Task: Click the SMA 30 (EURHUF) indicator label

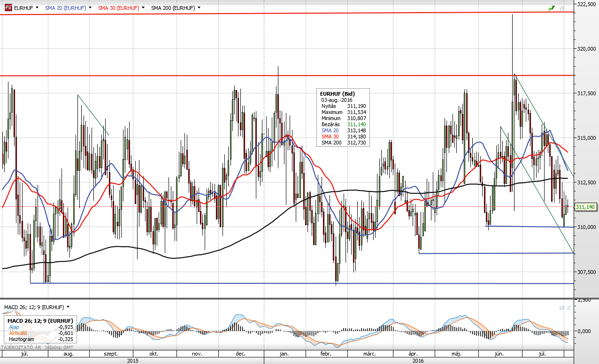Action: pos(119,8)
